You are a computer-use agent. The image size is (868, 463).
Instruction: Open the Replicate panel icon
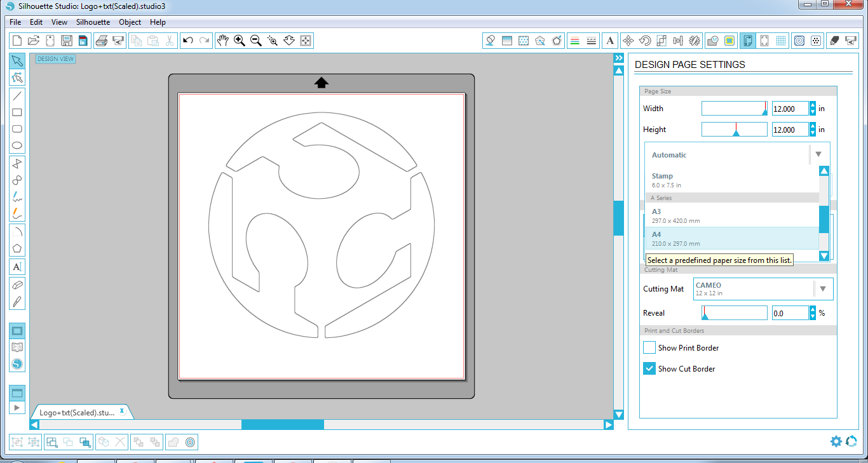point(695,41)
